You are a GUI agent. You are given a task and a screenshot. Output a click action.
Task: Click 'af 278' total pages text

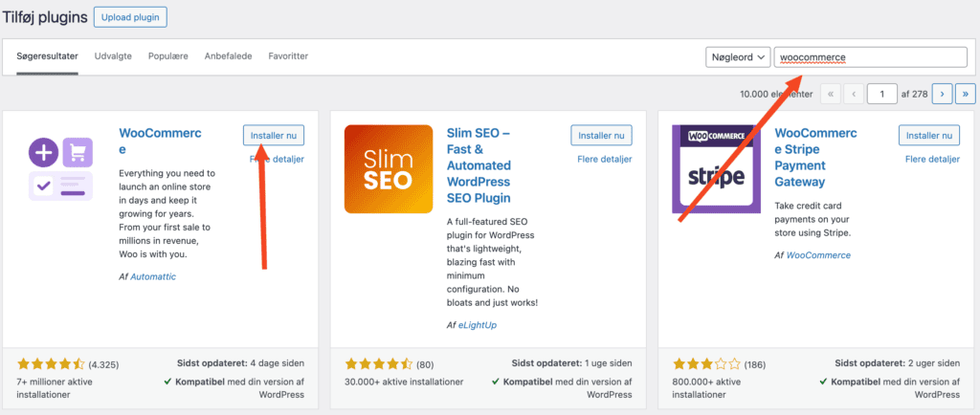coord(913,95)
